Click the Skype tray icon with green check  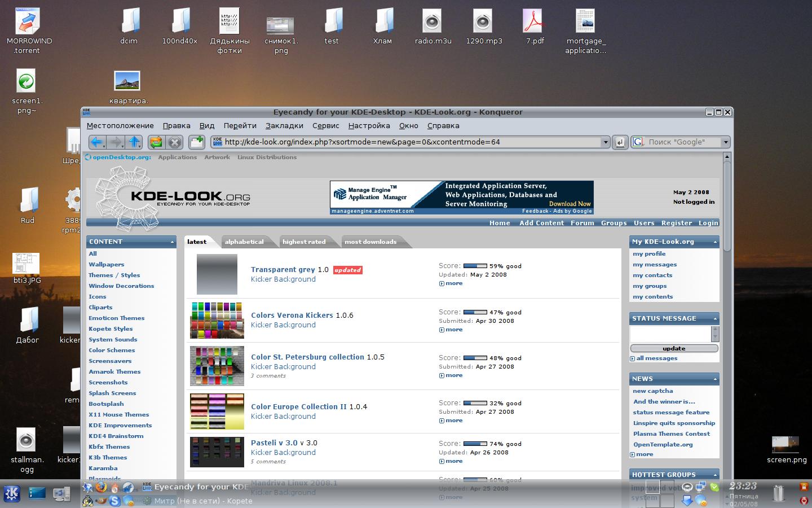point(714,487)
